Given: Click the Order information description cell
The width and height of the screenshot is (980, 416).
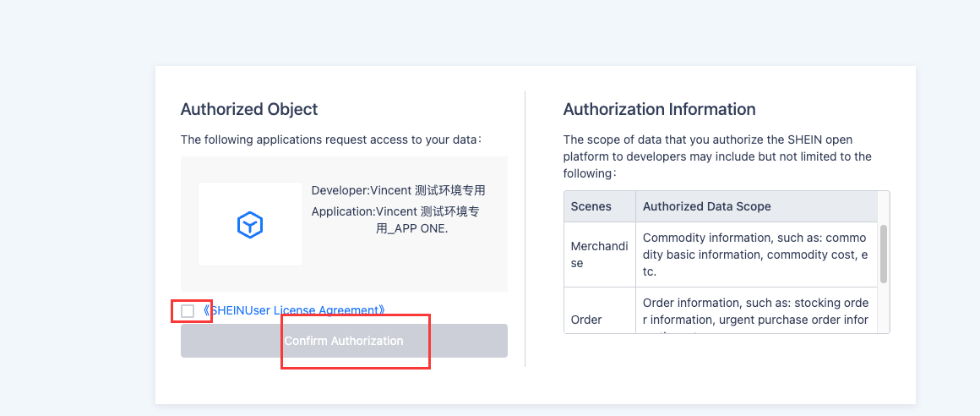Looking at the screenshot, I should 756,311.
